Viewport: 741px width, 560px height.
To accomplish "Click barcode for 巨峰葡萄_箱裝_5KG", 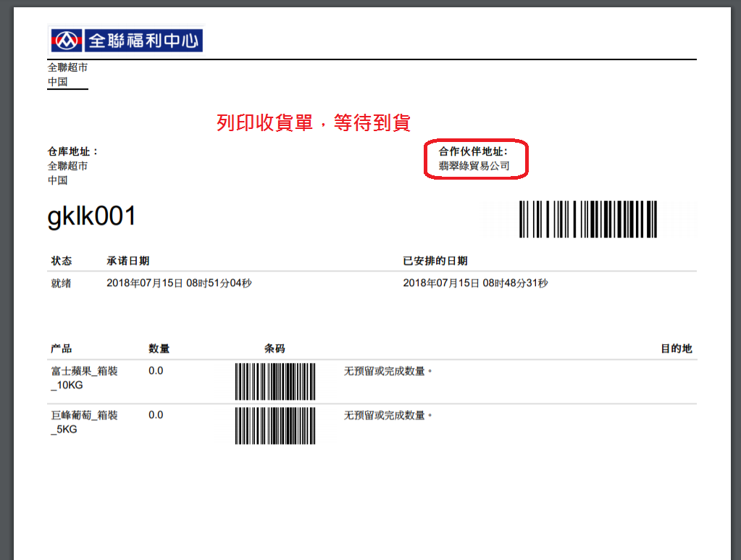I will (275, 426).
